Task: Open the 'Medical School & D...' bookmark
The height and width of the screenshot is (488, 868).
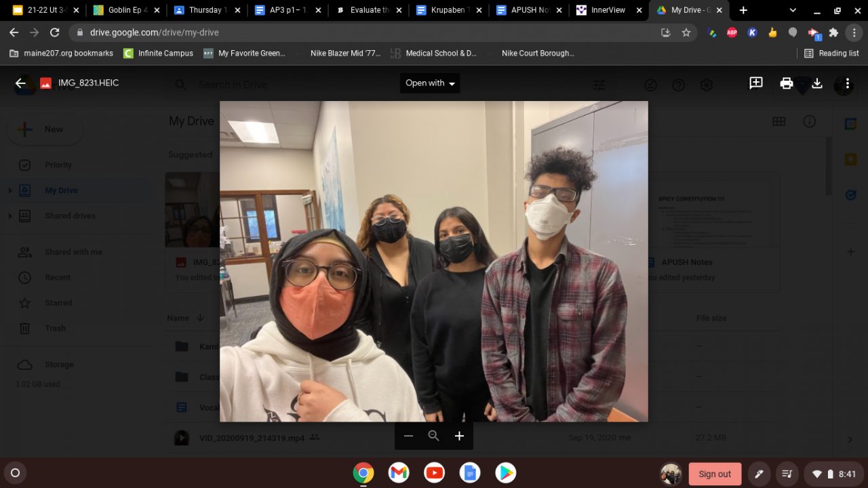Action: [434, 53]
